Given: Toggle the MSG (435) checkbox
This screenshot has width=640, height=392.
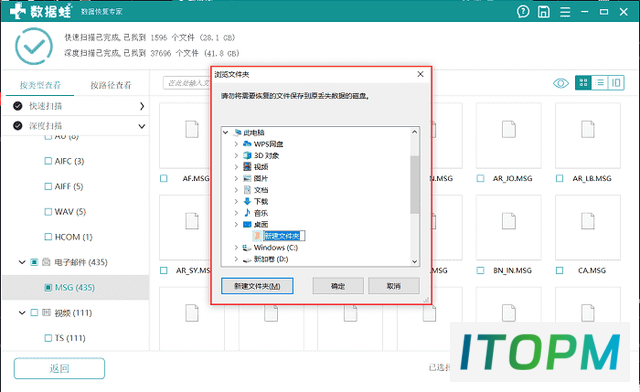Looking at the screenshot, I should coord(48,287).
